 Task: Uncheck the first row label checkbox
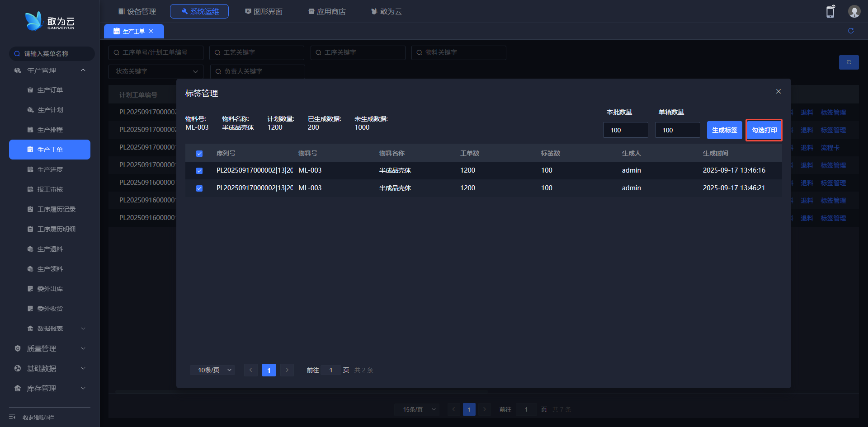[199, 171]
